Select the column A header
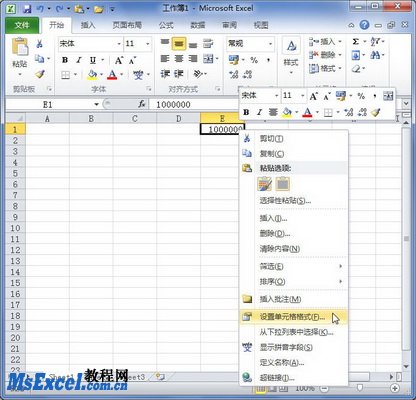The image size is (416, 400). (x=47, y=118)
